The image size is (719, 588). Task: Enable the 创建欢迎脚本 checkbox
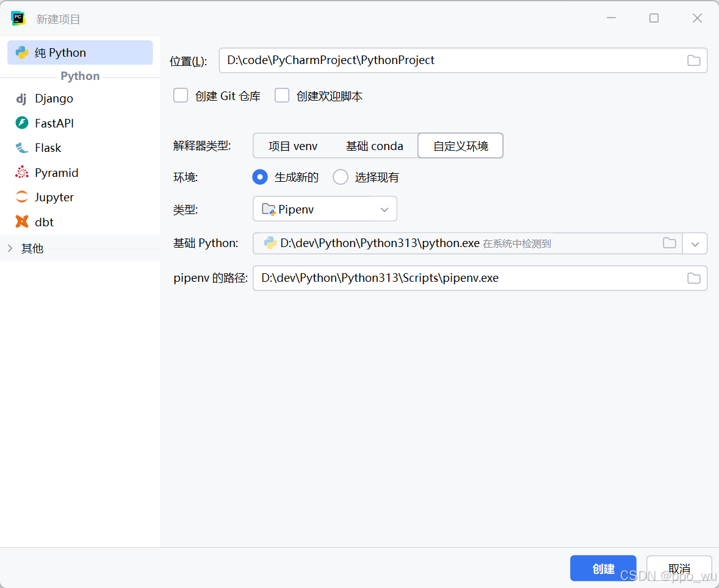pos(281,95)
